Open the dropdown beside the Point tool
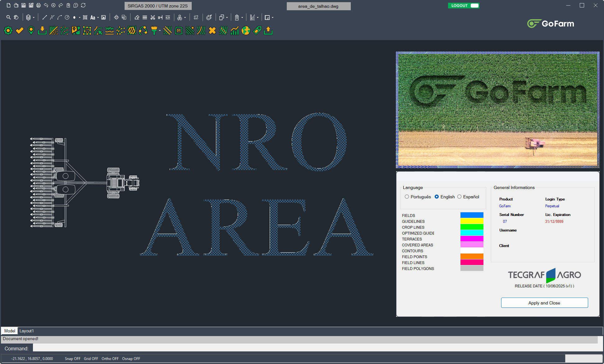The width and height of the screenshot is (604, 364). tap(79, 17)
